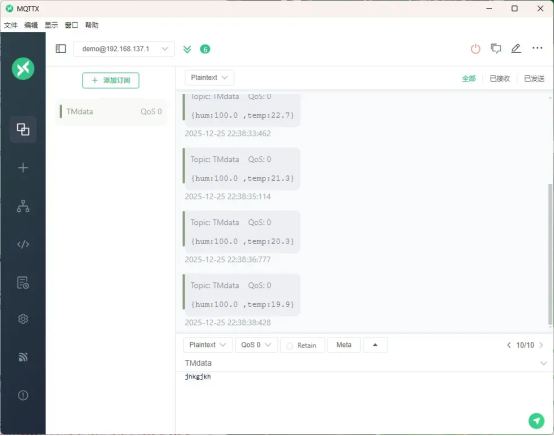Open the About info icon in the sidebar

point(23,395)
